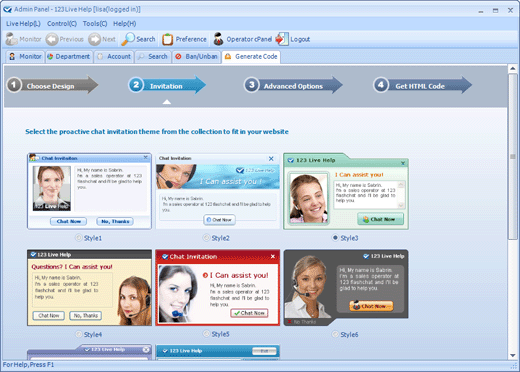520x372 pixels.
Task: Click the scroll down arrow
Action: (x=513, y=356)
